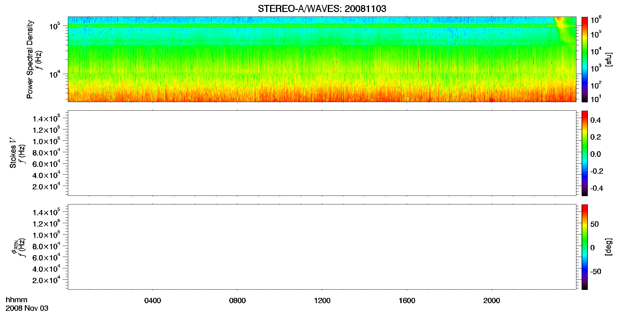The width and height of the screenshot is (644, 332).
Task: Click the 1.4×10^5 tick in Stokes panel
Action: 46,118
